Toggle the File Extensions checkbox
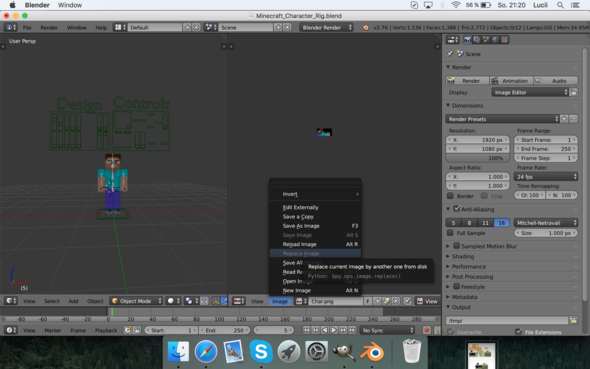 (x=519, y=331)
